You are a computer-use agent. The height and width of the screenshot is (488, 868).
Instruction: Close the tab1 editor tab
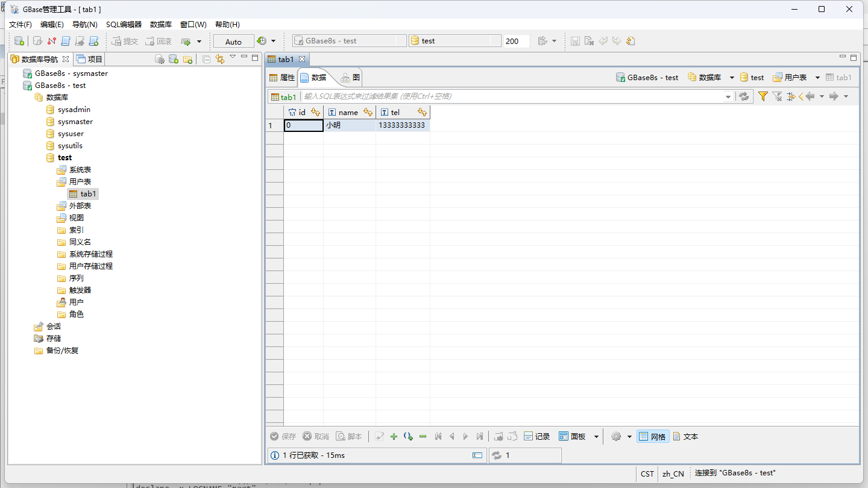click(302, 59)
